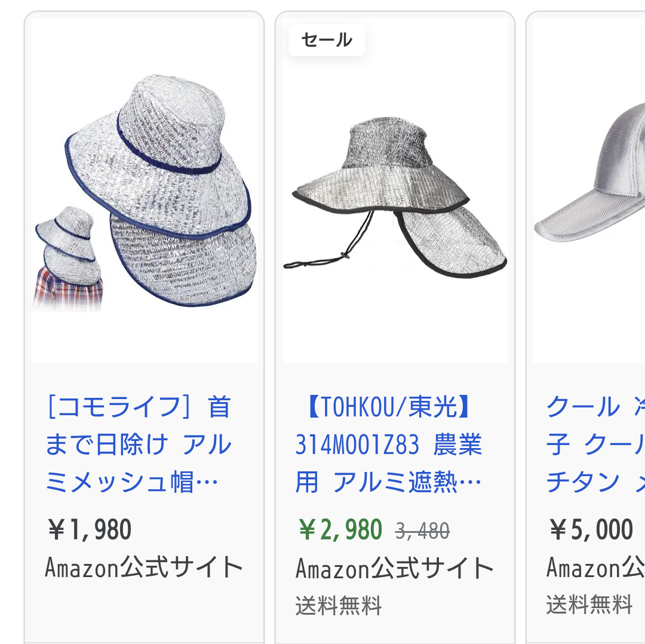Click the small model inset wearing the hat
This screenshot has height=644, width=645.
pyautogui.click(x=68, y=259)
